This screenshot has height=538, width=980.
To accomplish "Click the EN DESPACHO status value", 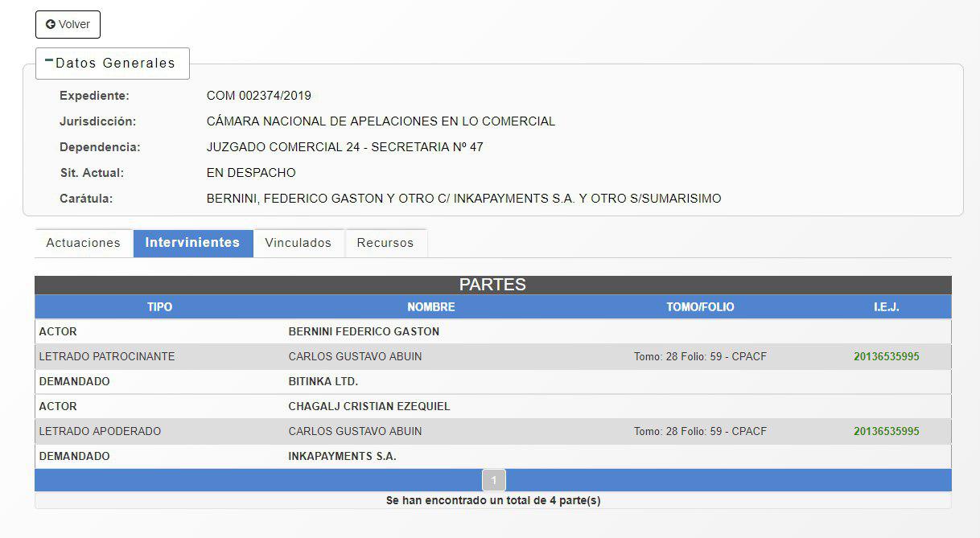I will coord(251,173).
